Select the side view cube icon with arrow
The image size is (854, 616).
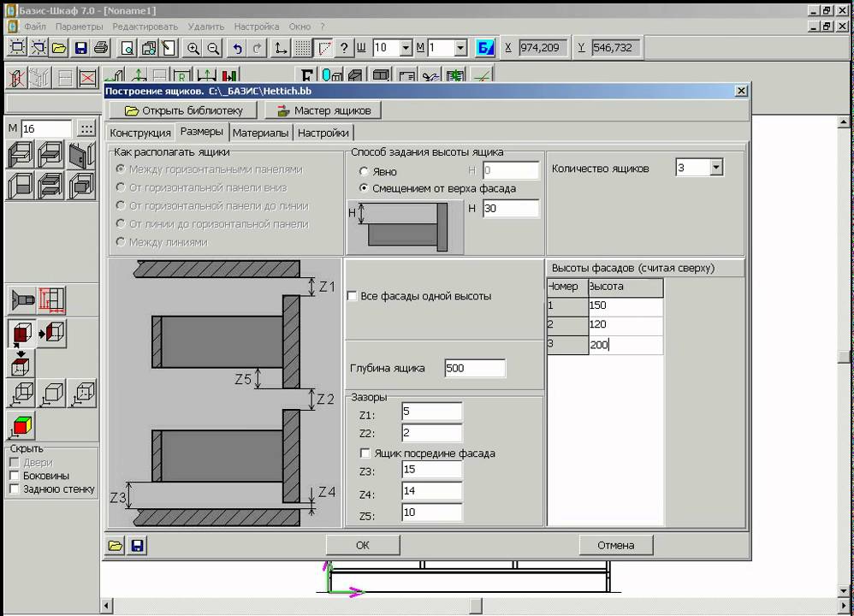point(52,333)
